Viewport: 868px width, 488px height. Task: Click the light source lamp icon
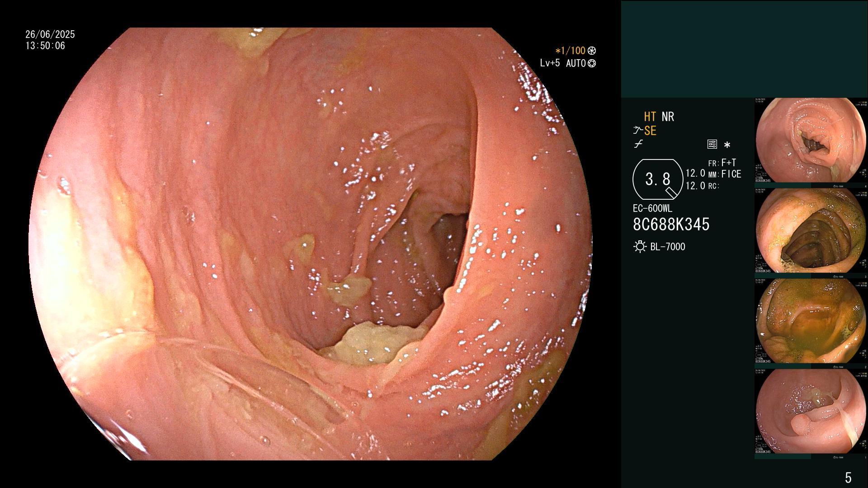point(640,247)
